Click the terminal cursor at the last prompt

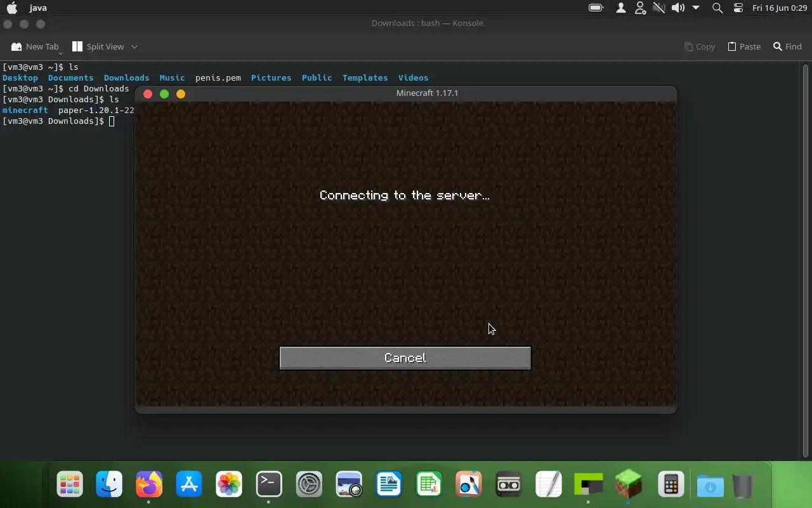tap(112, 121)
